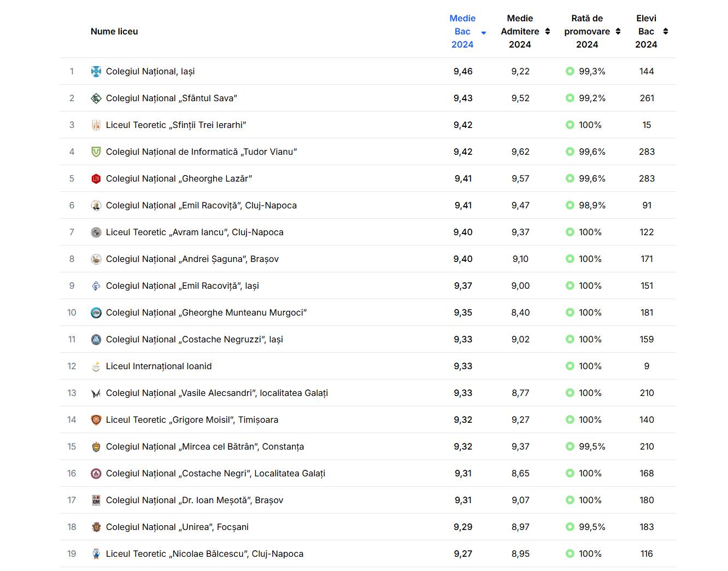Sort by Medie Admitere 2024 arrows
This screenshot has width=728, height=571.
[548, 32]
